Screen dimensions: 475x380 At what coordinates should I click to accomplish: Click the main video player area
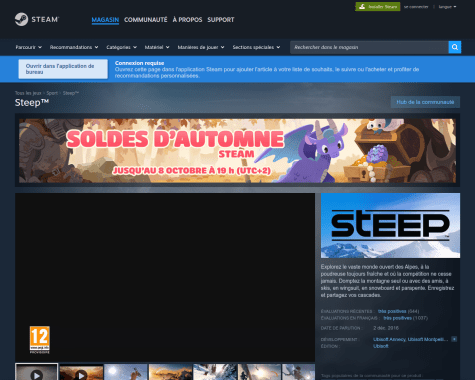click(165, 277)
